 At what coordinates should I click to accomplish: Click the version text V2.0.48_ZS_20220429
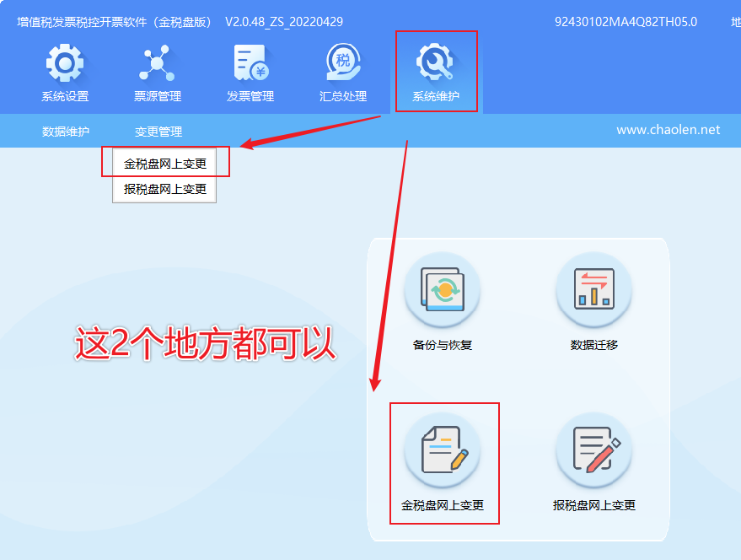click(284, 22)
